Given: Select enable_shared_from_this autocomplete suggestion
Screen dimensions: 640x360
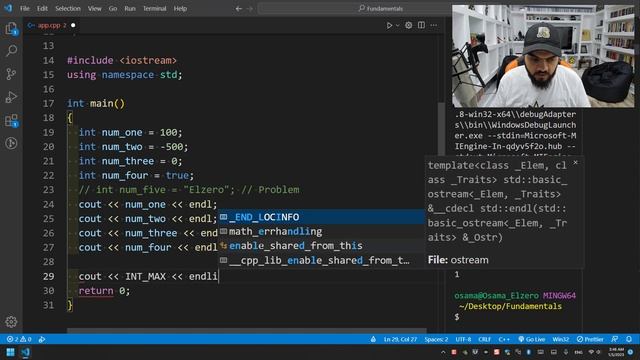Looking at the screenshot, I should (321, 246).
